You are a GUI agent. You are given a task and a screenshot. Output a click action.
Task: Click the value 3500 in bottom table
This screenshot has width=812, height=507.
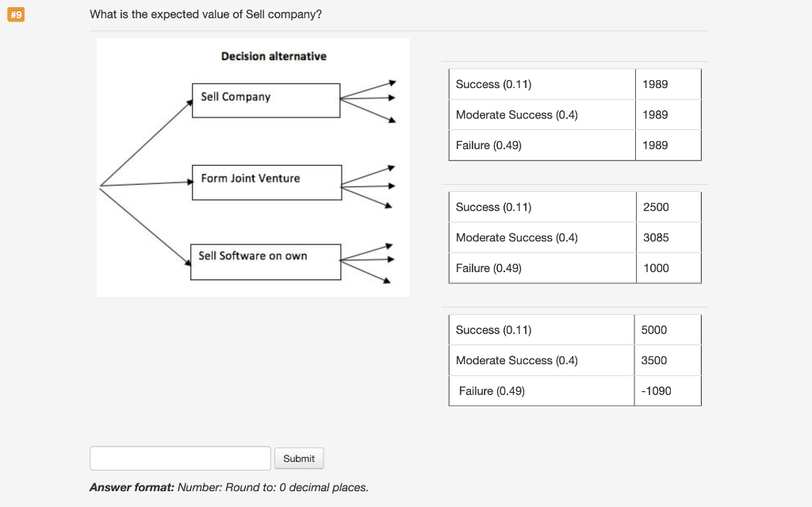667,360
